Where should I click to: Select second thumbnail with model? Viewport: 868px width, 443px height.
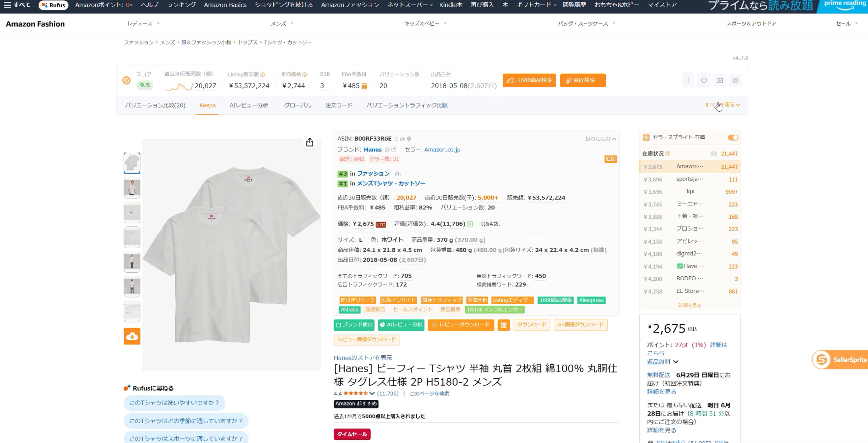coord(132,188)
